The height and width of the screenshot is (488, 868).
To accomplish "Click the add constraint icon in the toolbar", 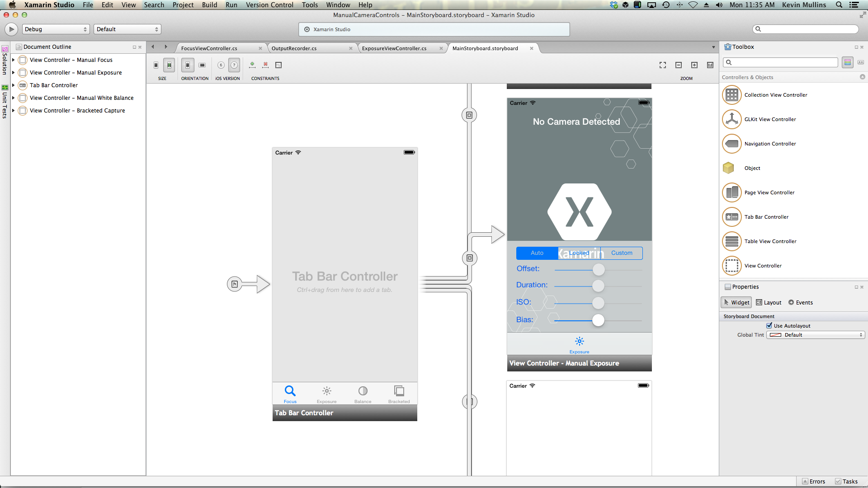I will point(252,65).
